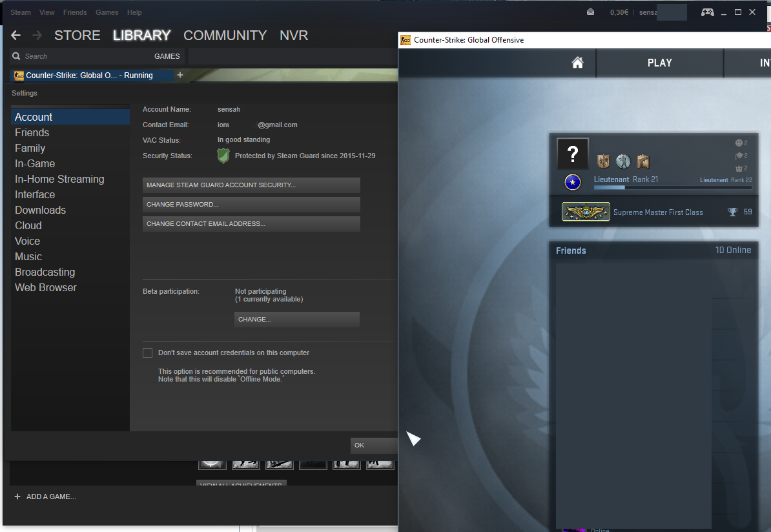
Task: Select the Family settings category
Action: pyautogui.click(x=70, y=148)
